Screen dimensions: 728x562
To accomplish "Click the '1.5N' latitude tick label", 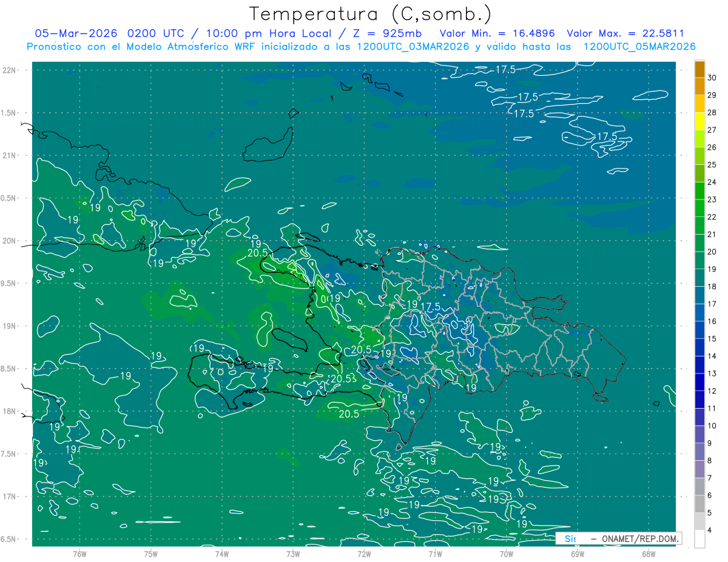I will (x=8, y=113).
